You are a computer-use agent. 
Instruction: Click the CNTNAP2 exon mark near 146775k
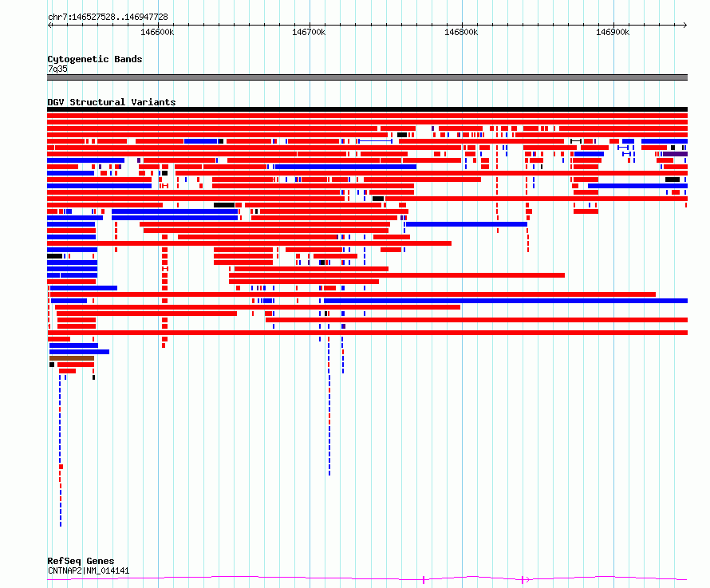(x=424, y=579)
